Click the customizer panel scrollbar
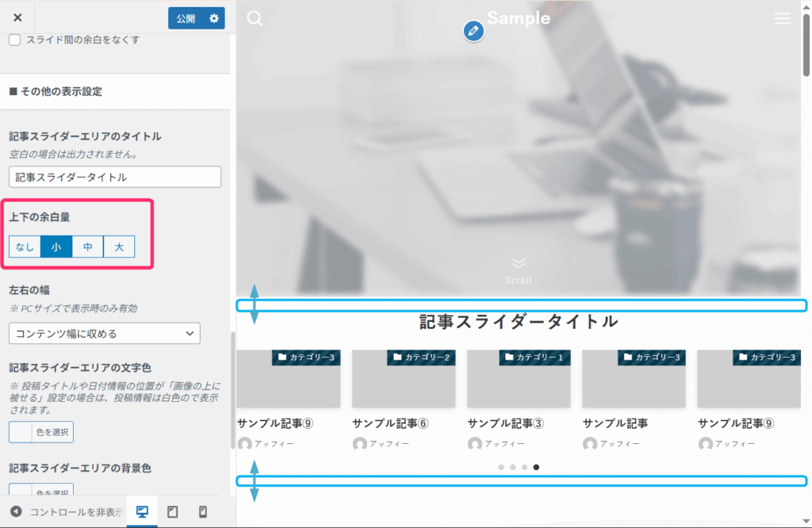This screenshot has width=812, height=528. (232, 391)
